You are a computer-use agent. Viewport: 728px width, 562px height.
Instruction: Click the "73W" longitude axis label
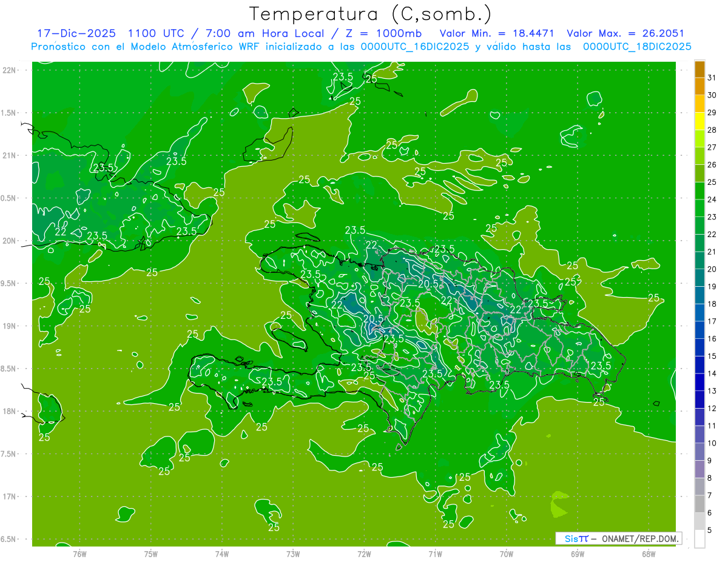[x=293, y=555]
